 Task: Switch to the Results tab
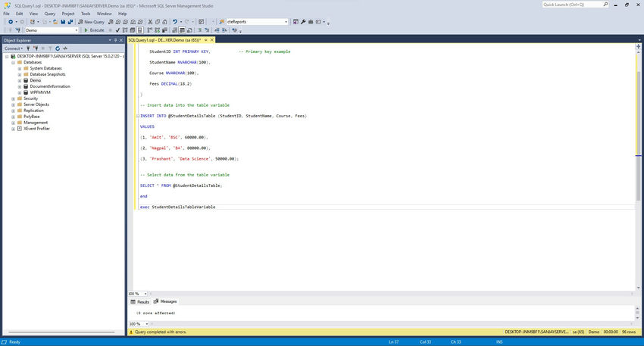coord(140,301)
